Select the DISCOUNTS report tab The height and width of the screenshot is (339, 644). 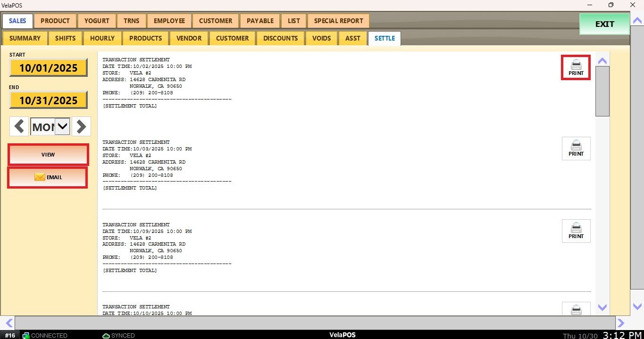tap(280, 38)
